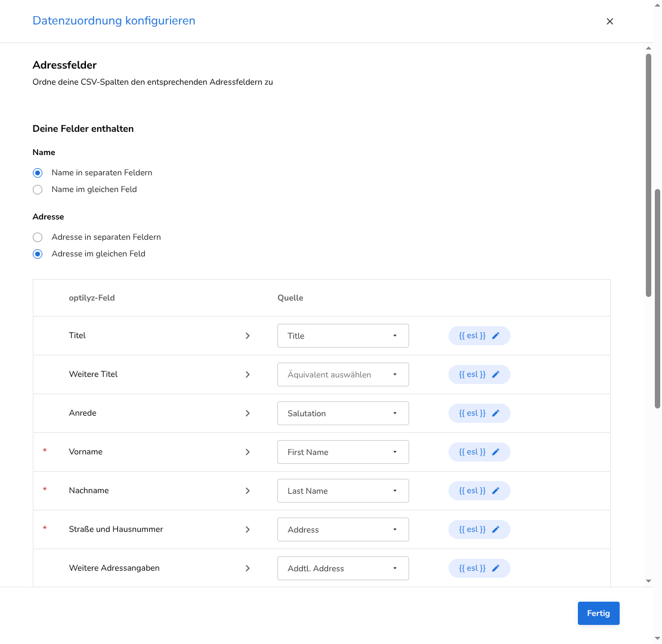
Task: Click the dialog scrollbar down arrow
Action: (648, 581)
